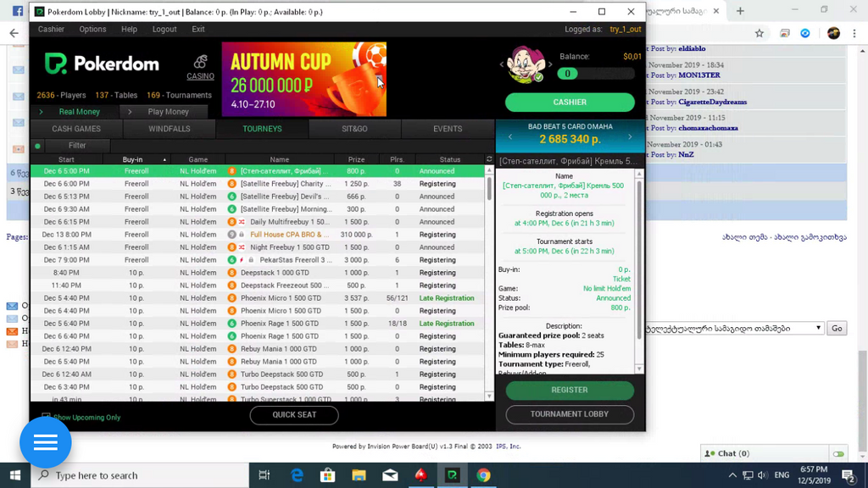868x488 pixels.
Task: Open Microsoft Store from taskbar
Action: [328, 475]
